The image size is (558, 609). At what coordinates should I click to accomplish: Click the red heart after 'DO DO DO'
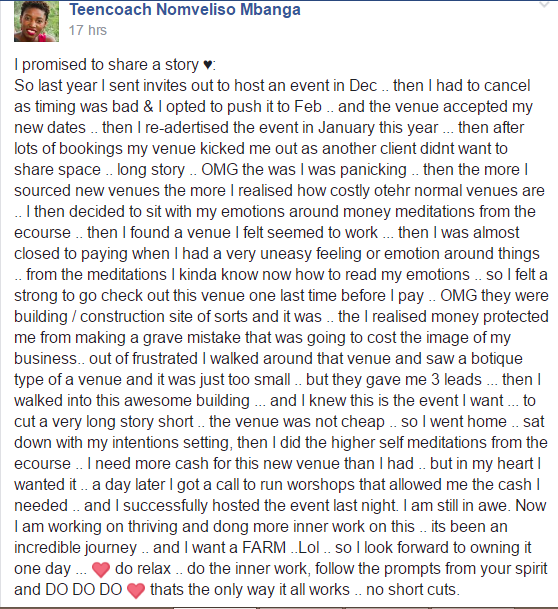[136, 590]
